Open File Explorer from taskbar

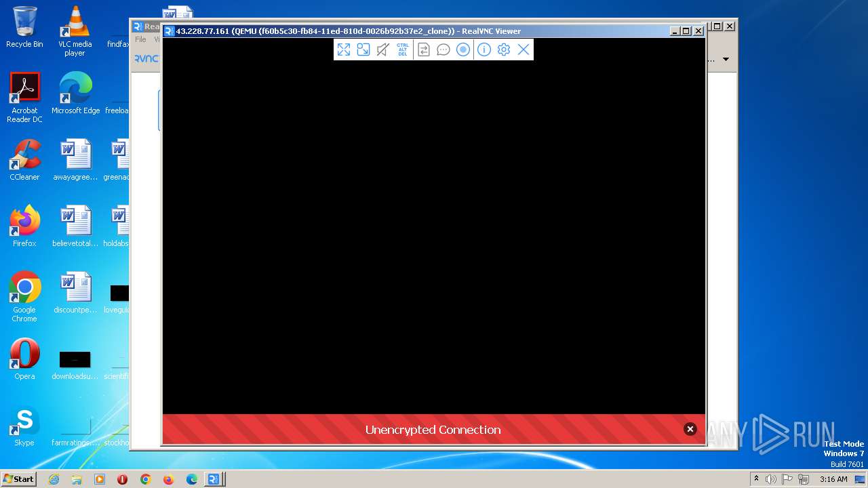coord(77,479)
